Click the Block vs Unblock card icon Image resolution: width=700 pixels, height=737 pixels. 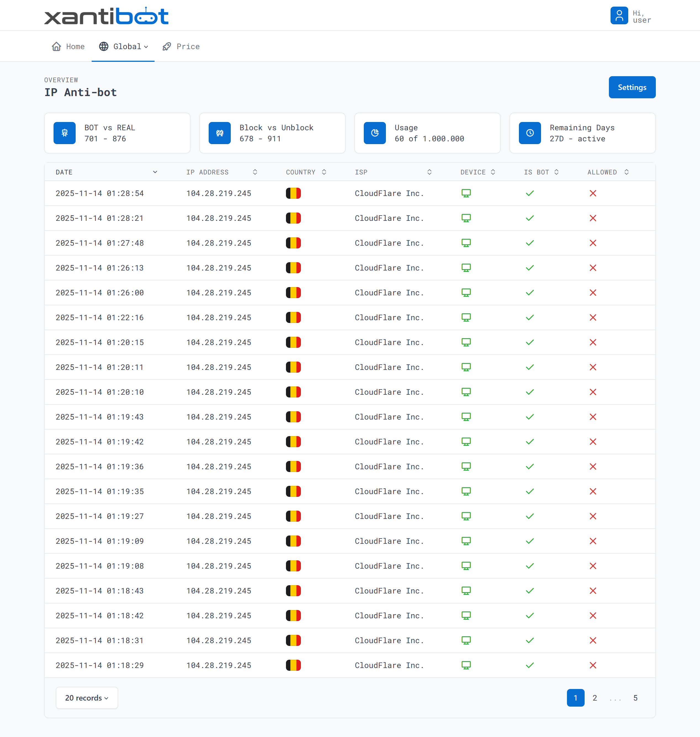(219, 133)
